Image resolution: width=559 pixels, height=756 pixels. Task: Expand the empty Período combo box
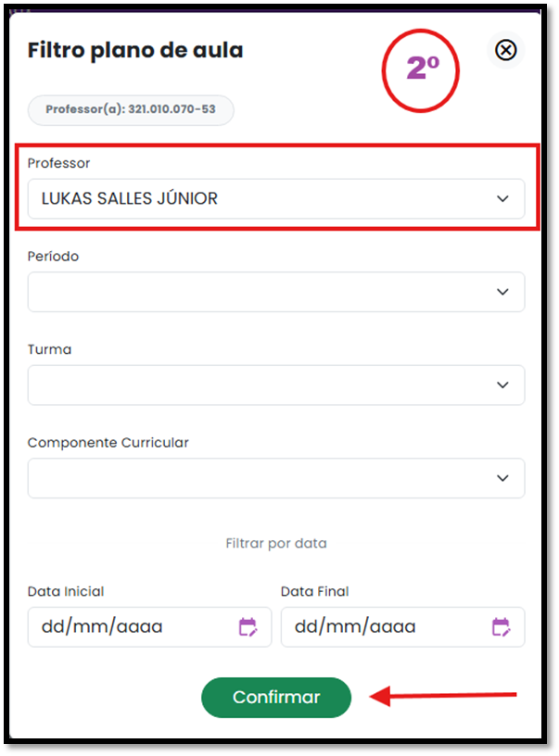tap(276, 292)
